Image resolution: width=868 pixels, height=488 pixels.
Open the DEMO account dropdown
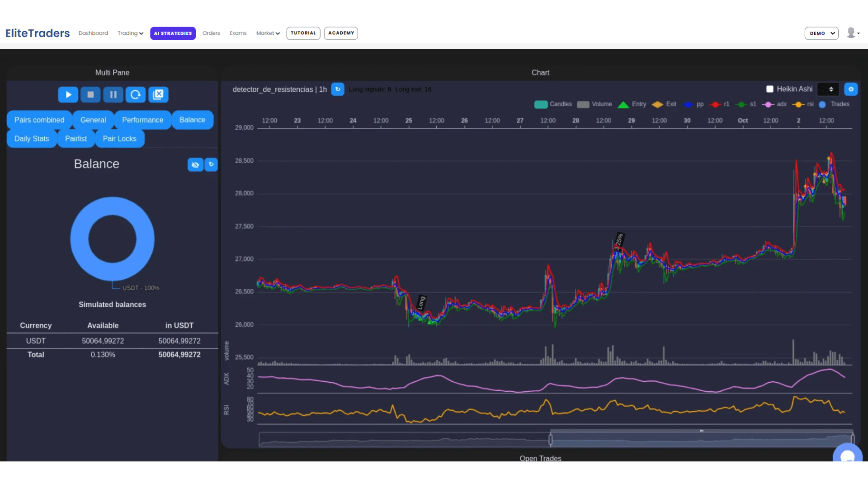pyautogui.click(x=821, y=33)
